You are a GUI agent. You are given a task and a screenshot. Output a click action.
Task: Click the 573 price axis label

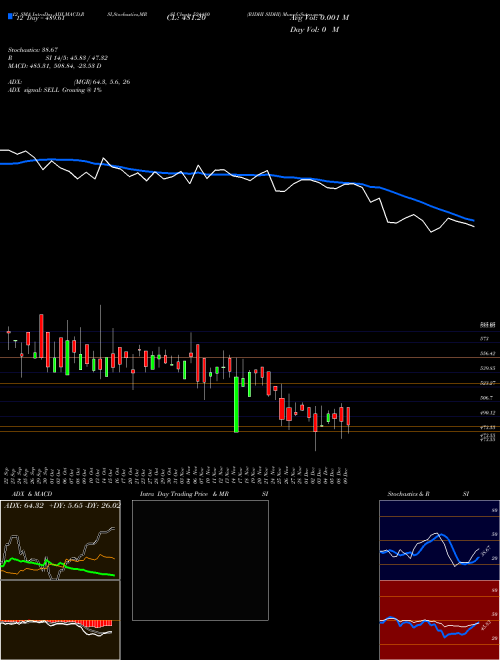[484, 338]
